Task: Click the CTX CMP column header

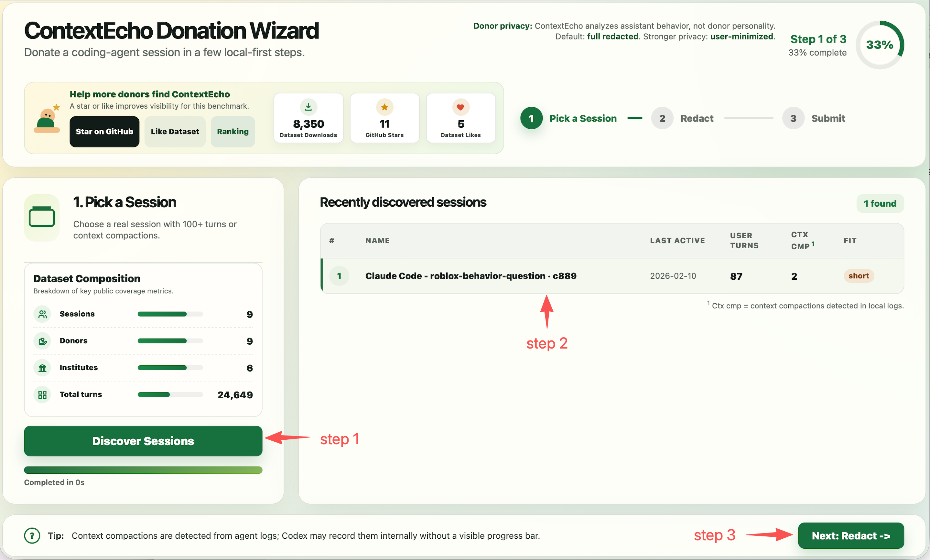Action: coord(803,240)
